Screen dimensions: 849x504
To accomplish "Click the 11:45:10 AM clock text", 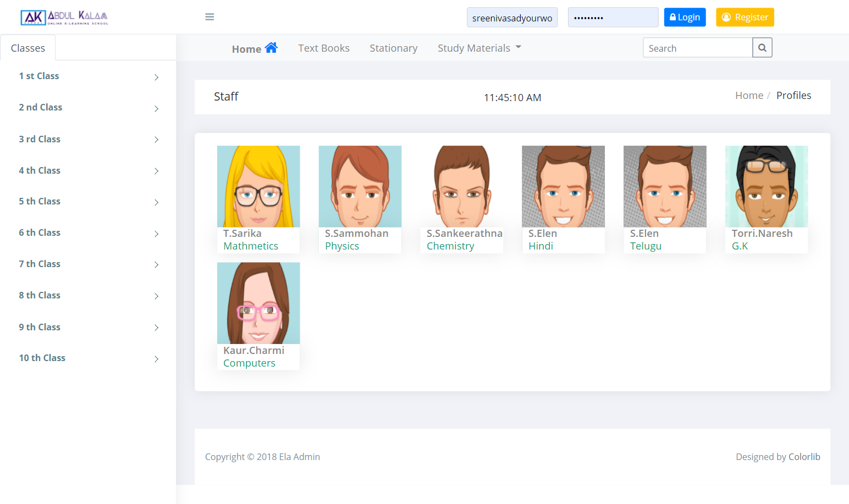I will coord(512,97).
